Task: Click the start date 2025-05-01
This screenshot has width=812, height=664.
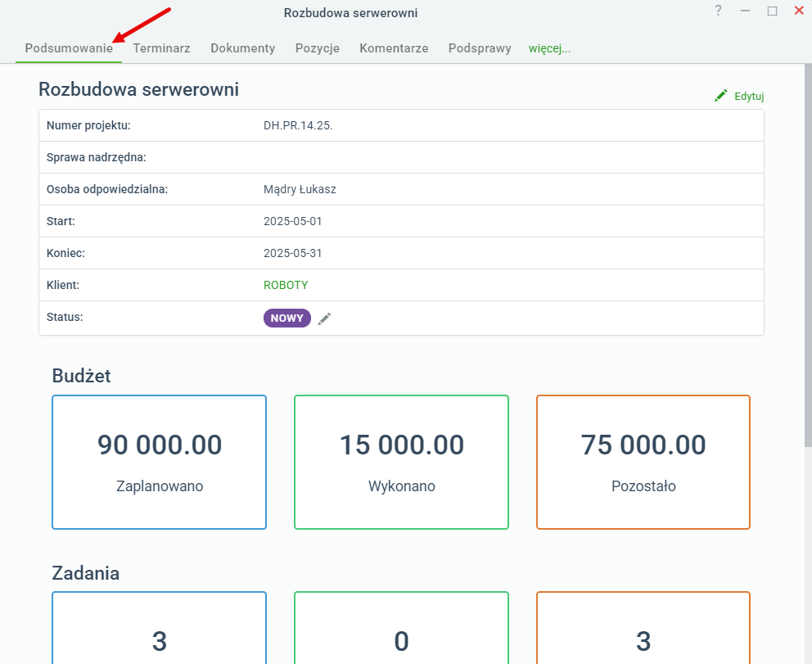Action: point(292,221)
